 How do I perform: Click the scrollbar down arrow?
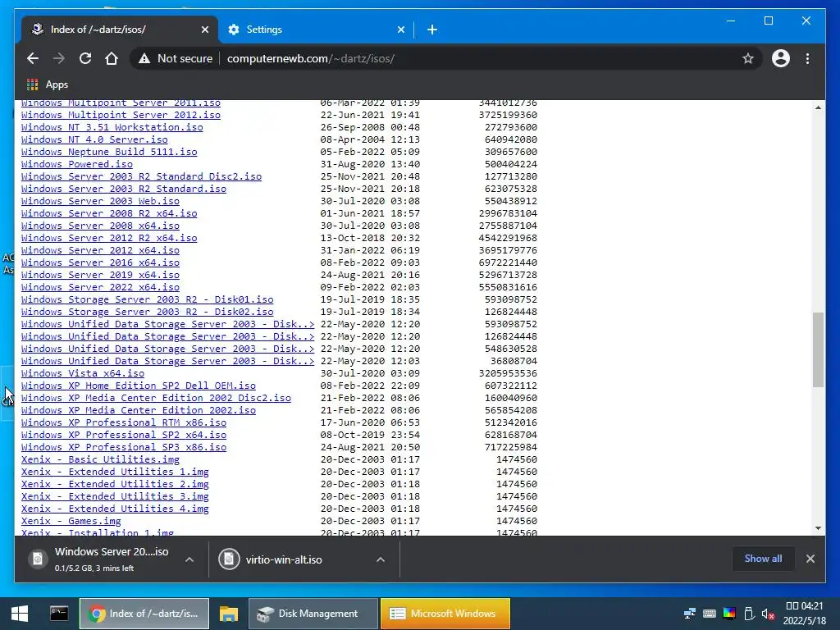[818, 527]
